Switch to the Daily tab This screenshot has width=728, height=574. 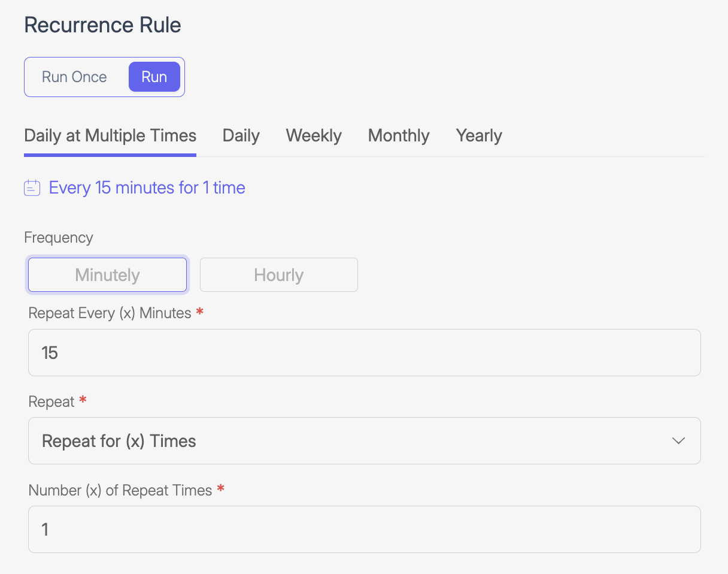click(x=241, y=135)
